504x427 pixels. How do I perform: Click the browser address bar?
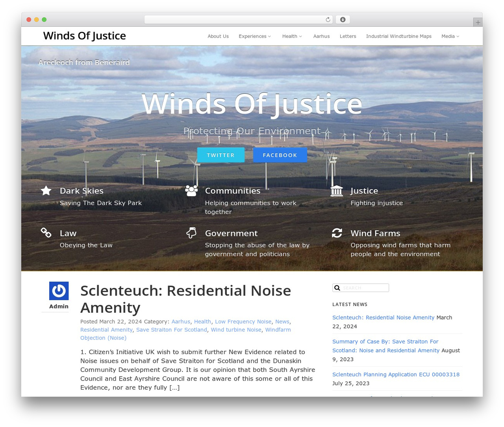tap(239, 20)
